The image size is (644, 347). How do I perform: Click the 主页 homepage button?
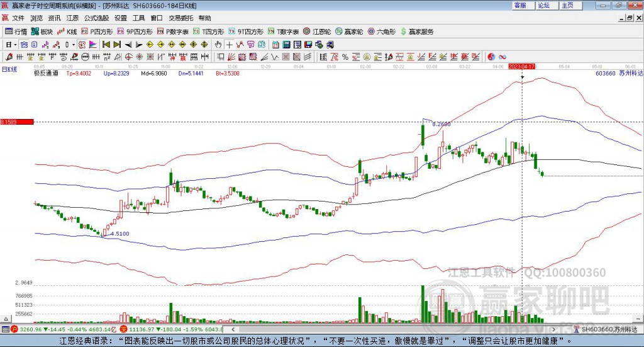(x=570, y=5)
